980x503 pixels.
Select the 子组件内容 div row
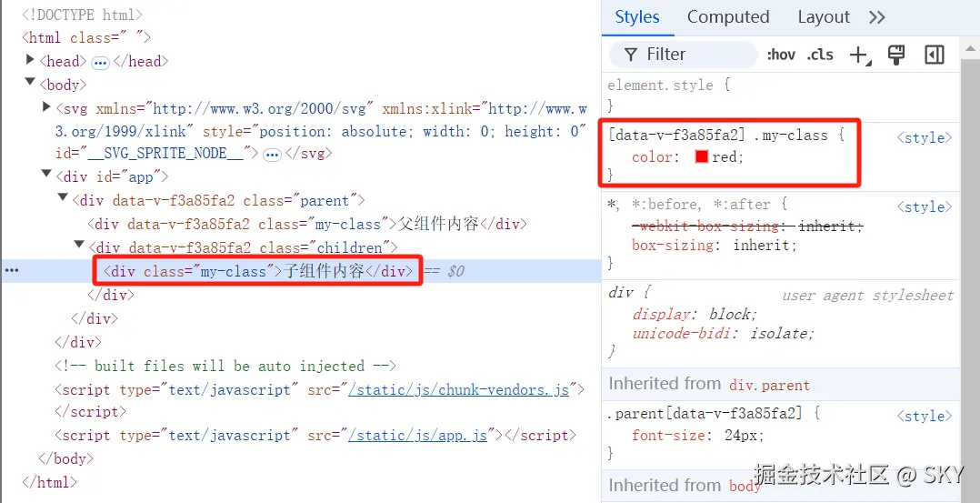click(301, 271)
